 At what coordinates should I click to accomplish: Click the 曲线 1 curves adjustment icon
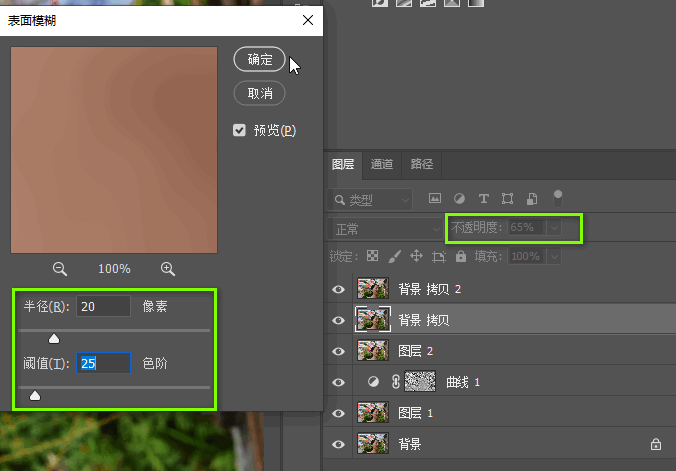[373, 382]
